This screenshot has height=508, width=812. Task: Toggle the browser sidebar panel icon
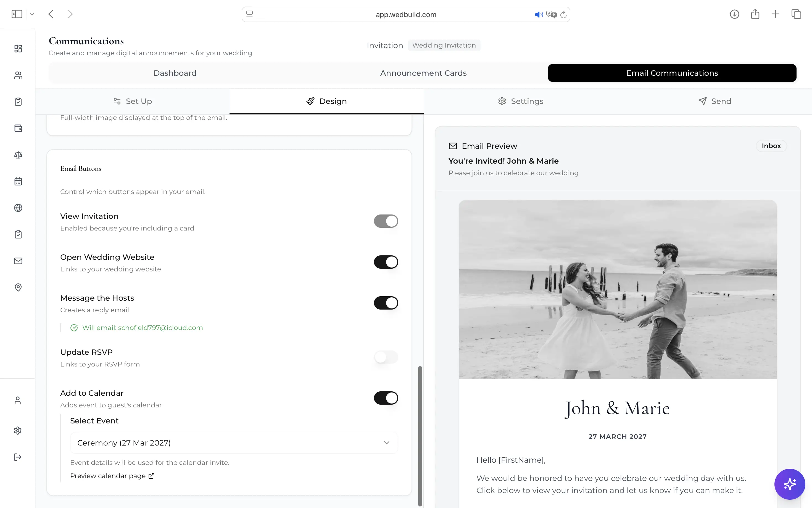[x=17, y=14]
